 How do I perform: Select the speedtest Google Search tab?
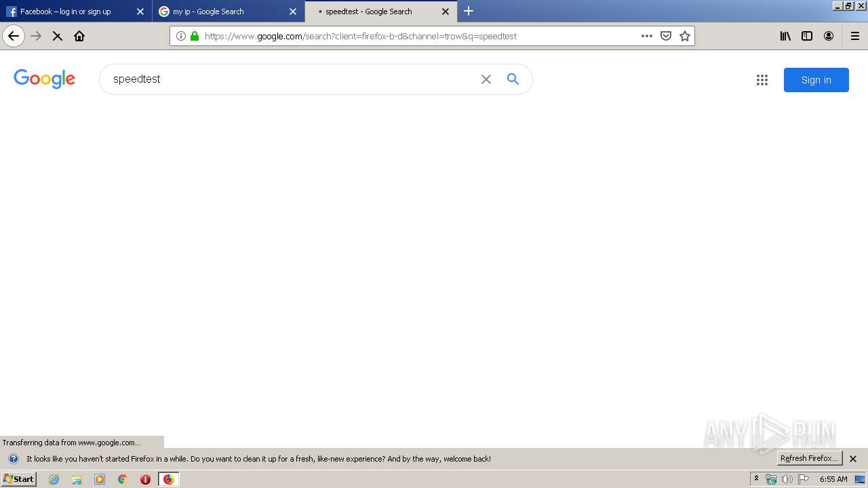click(381, 12)
